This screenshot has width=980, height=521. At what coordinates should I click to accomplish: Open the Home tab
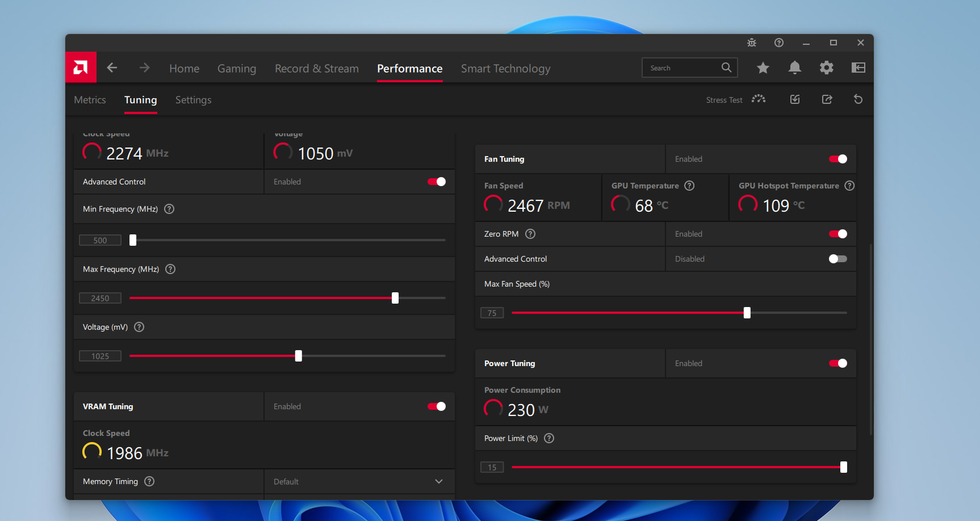[185, 69]
